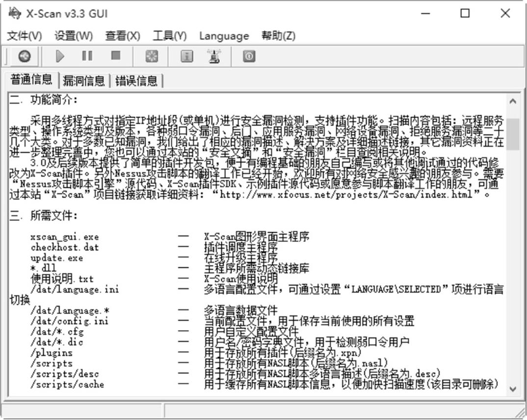Click the info 'i' toolbar icon
This screenshot has width=527, height=420.
(x=186, y=56)
